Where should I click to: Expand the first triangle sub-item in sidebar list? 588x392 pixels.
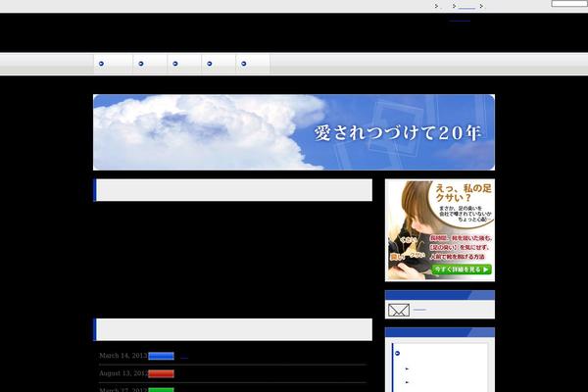pos(407,368)
